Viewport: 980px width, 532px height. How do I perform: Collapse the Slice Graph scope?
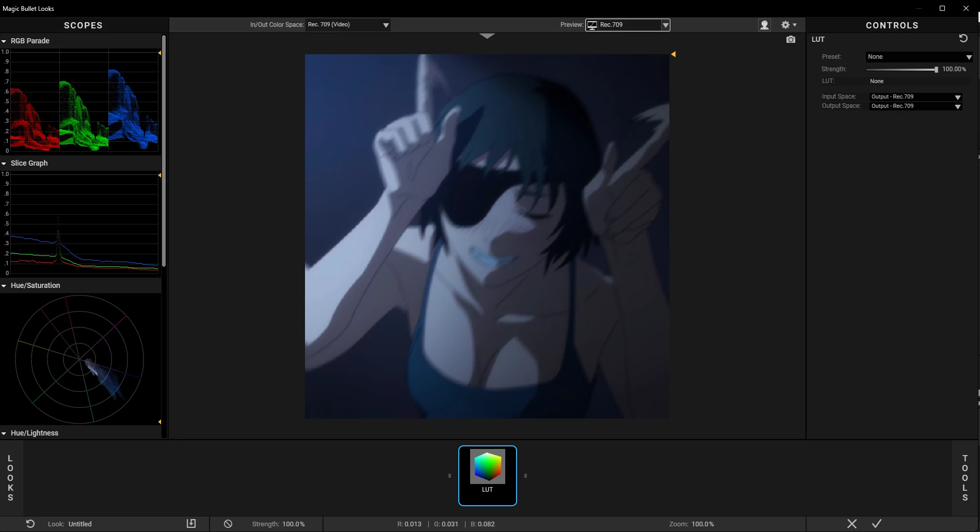pyautogui.click(x=4, y=164)
